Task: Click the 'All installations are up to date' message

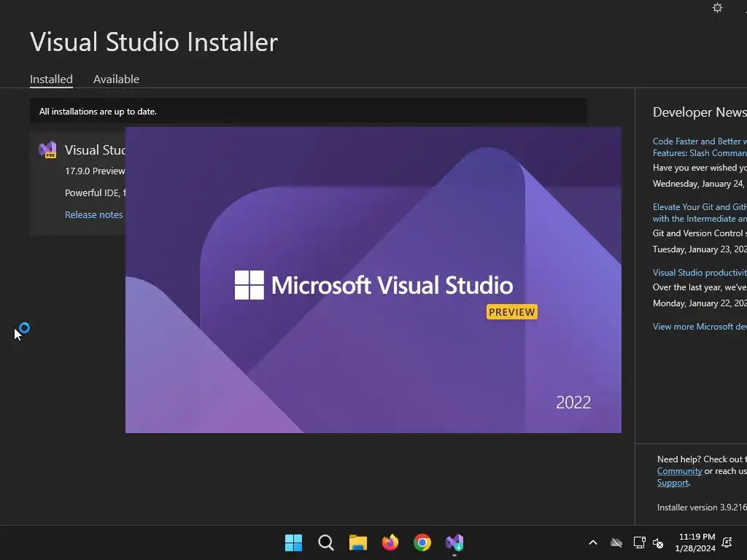Action: click(x=98, y=112)
